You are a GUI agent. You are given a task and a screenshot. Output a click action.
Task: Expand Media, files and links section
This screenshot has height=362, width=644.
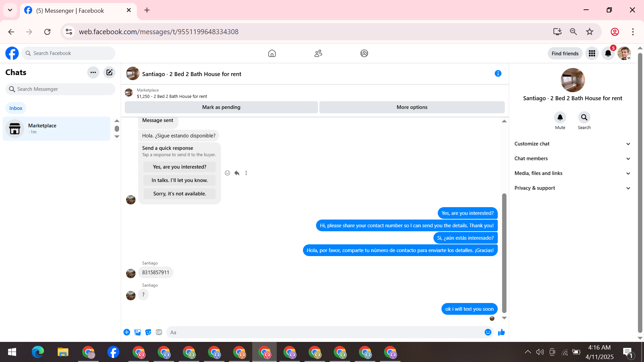coord(572,173)
